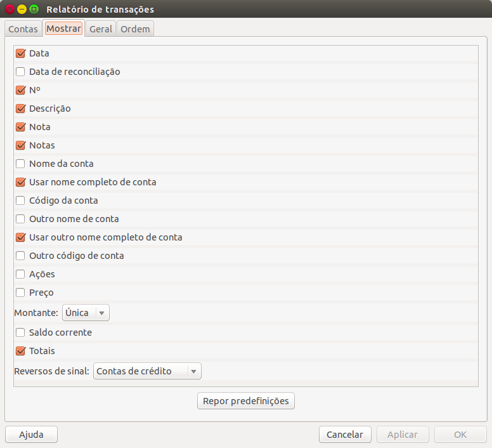Open the Montante dropdown
This screenshot has width=492, height=448.
coord(86,313)
